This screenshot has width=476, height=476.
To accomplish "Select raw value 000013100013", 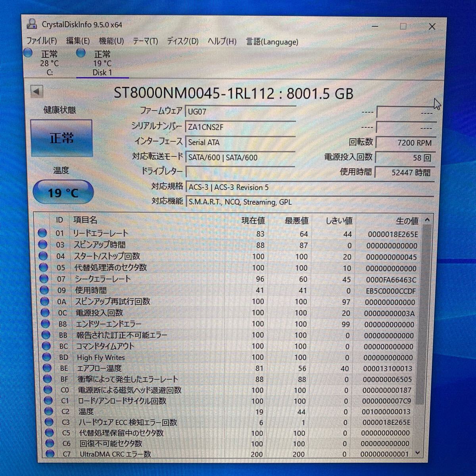I will (388, 369).
